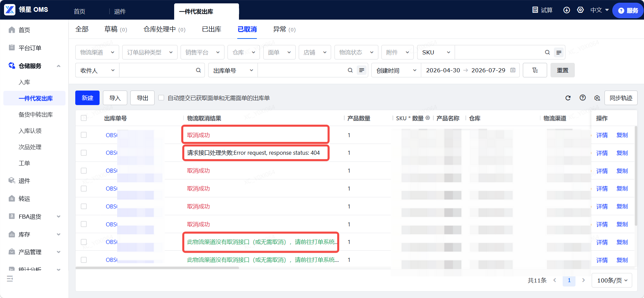Open the 店铺 filter dropdown
Image resolution: width=644 pixels, height=298 pixels.
pyautogui.click(x=315, y=52)
